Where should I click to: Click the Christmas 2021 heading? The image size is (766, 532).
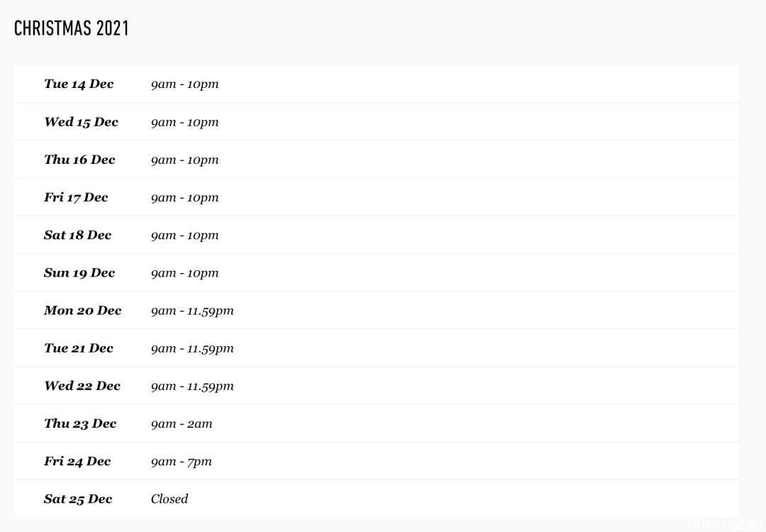pyautogui.click(x=72, y=28)
